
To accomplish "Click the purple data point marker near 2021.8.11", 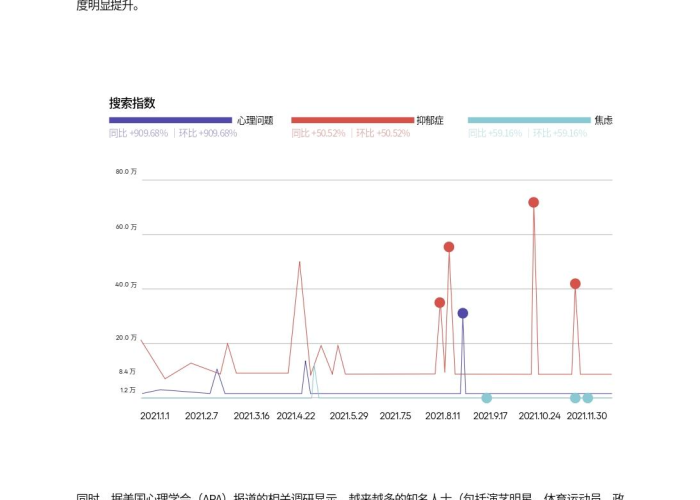I will [x=463, y=313].
